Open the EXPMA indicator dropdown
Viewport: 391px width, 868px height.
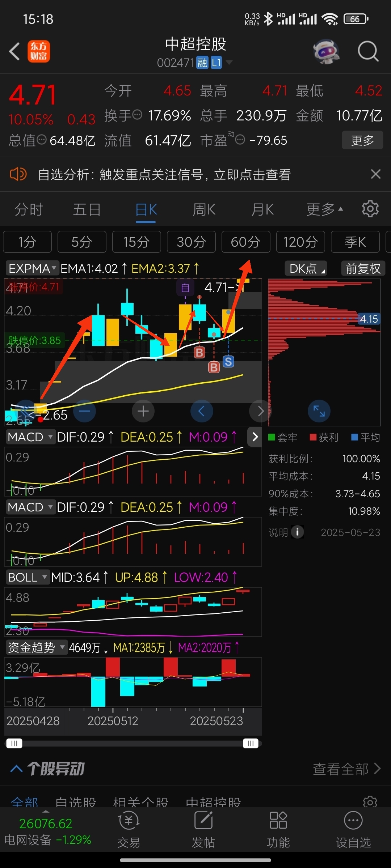(x=32, y=268)
